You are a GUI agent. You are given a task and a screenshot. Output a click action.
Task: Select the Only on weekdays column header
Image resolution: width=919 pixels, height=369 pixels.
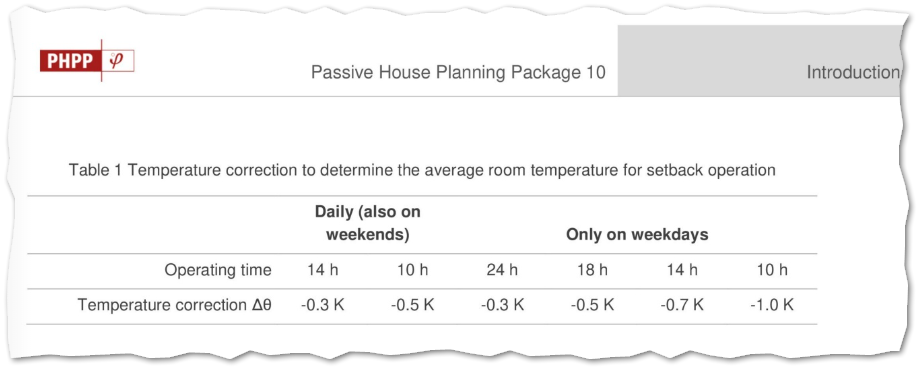(637, 235)
